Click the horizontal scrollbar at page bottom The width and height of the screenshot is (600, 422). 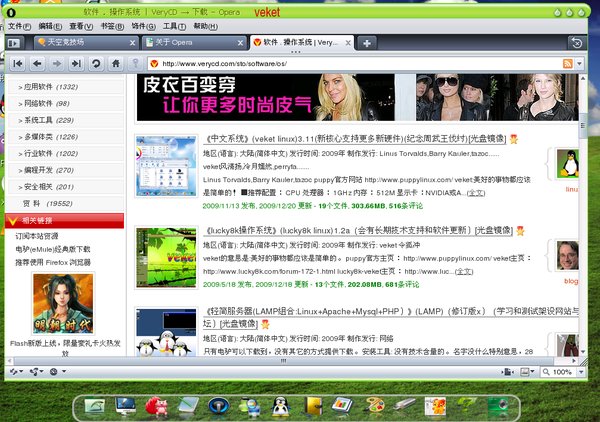click(x=284, y=361)
